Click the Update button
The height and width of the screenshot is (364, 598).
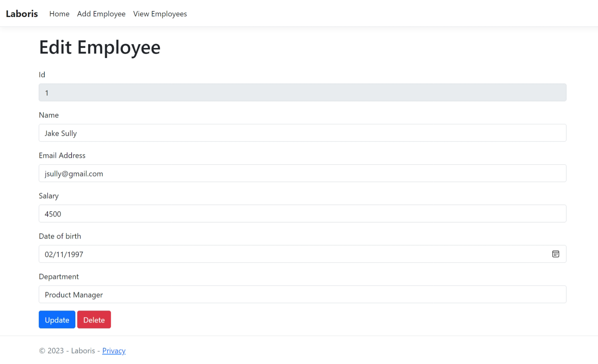point(57,320)
